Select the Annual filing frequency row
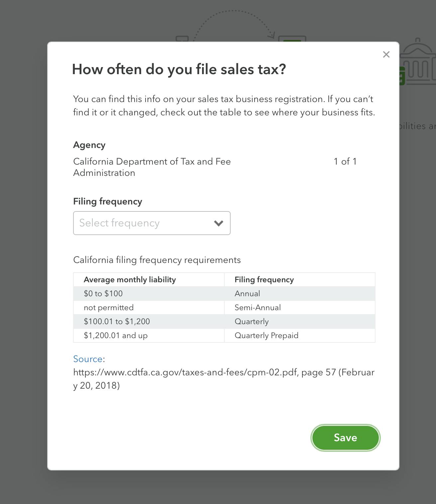 pyautogui.click(x=247, y=294)
